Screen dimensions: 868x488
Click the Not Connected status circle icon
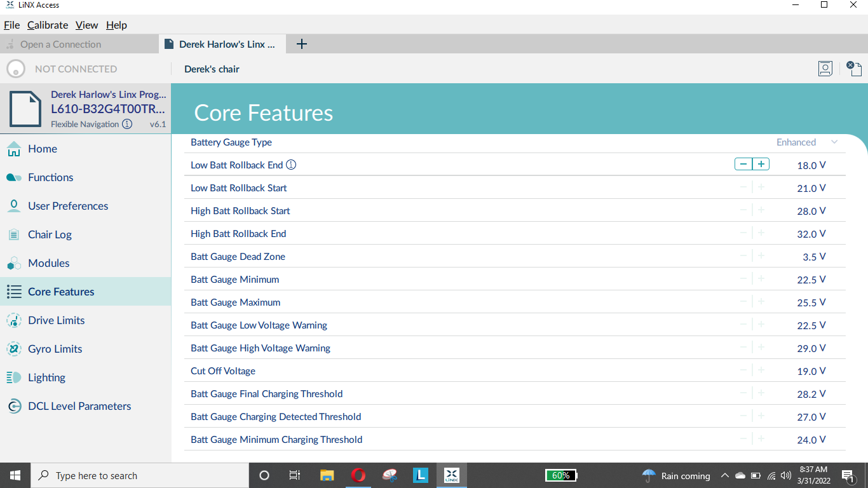click(x=15, y=69)
